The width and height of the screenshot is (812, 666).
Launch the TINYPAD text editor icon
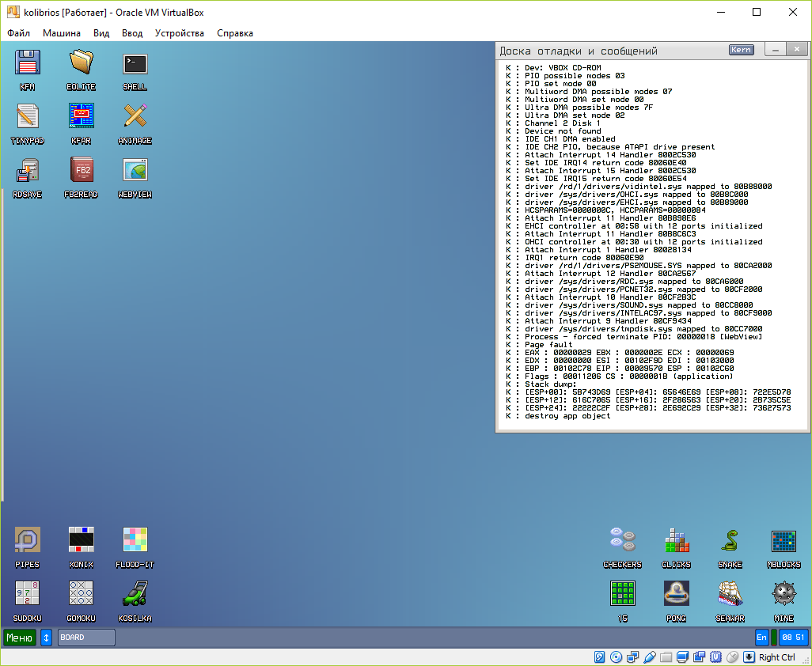click(28, 117)
